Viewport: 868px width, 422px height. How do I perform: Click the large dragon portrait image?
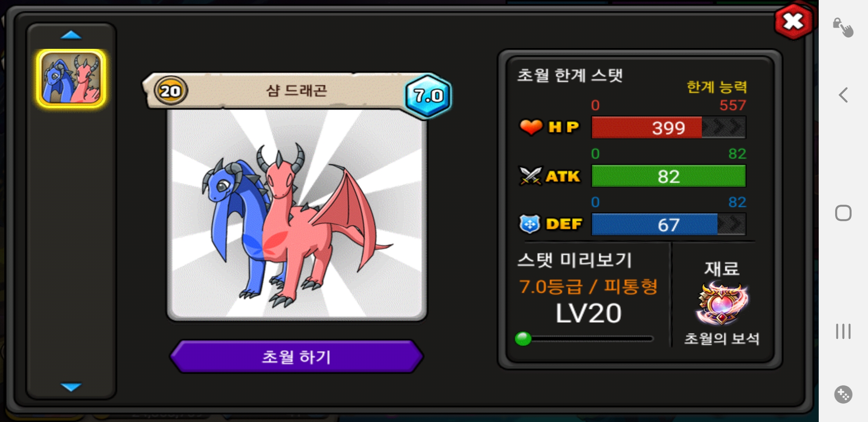(x=297, y=214)
